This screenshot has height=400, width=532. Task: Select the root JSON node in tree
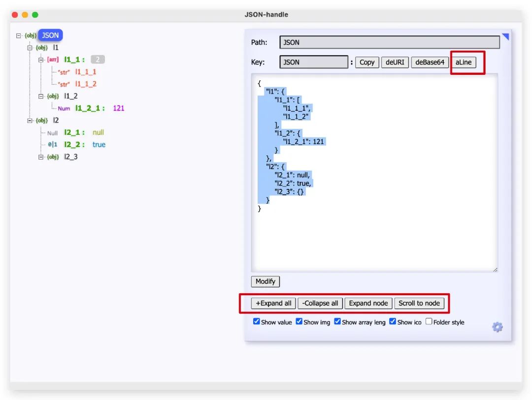click(50, 35)
